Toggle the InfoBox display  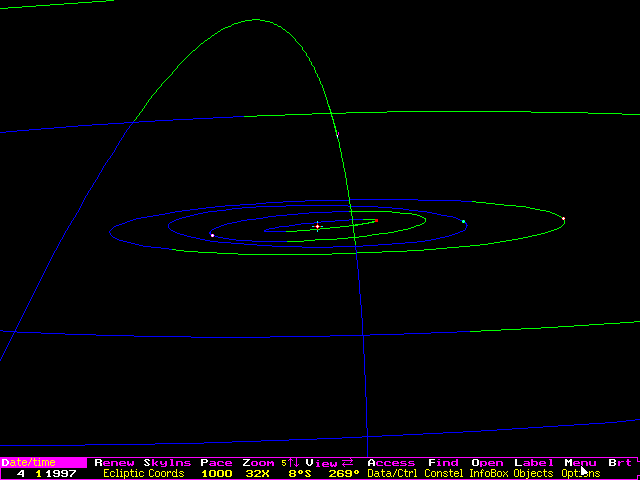click(489, 473)
